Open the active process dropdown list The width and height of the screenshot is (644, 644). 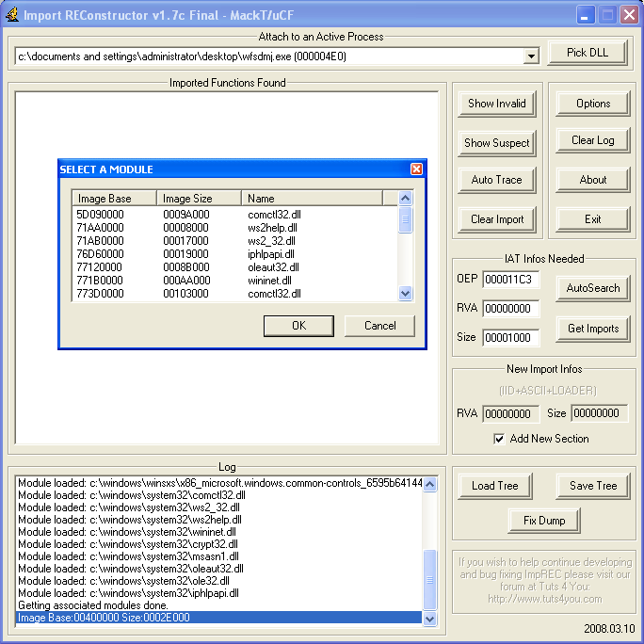531,57
